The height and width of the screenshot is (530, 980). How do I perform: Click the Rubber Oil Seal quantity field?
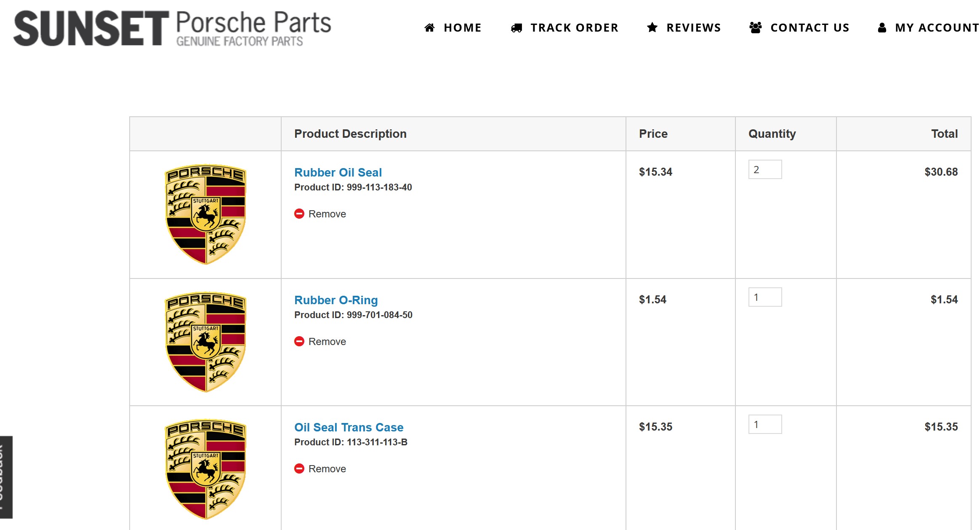point(765,169)
